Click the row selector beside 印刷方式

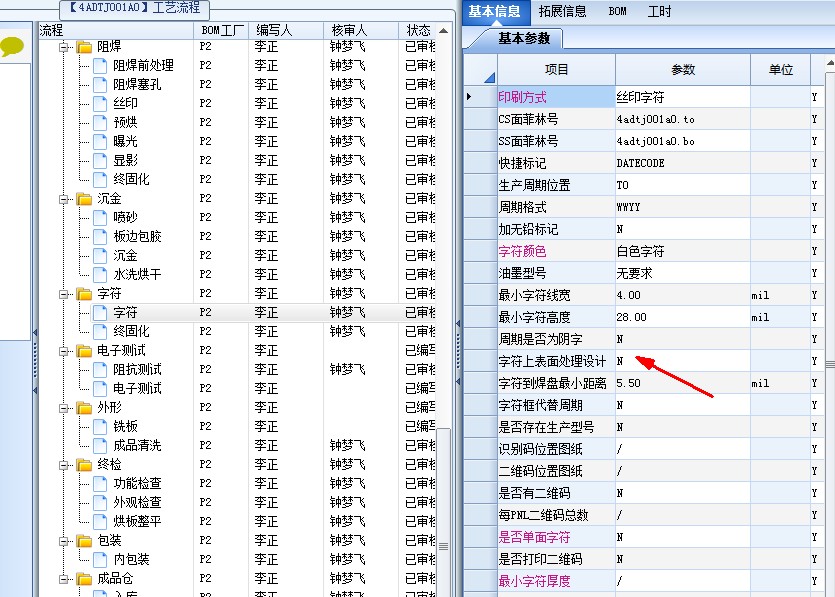[480, 97]
